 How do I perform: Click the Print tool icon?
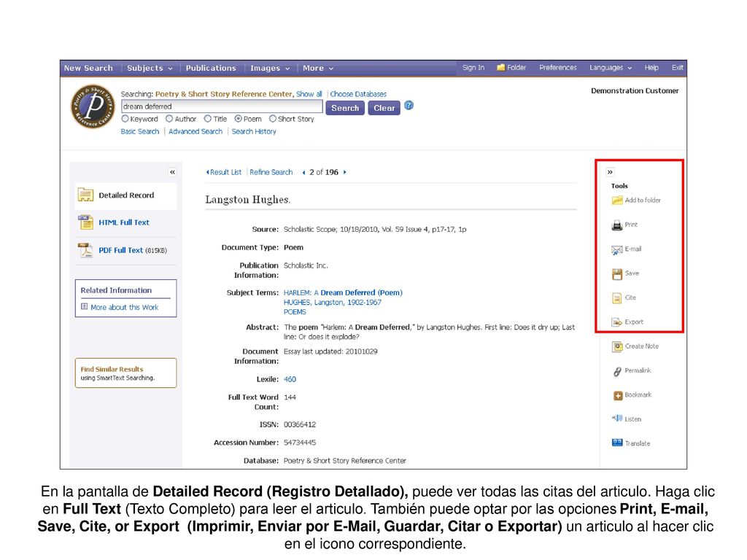617,225
